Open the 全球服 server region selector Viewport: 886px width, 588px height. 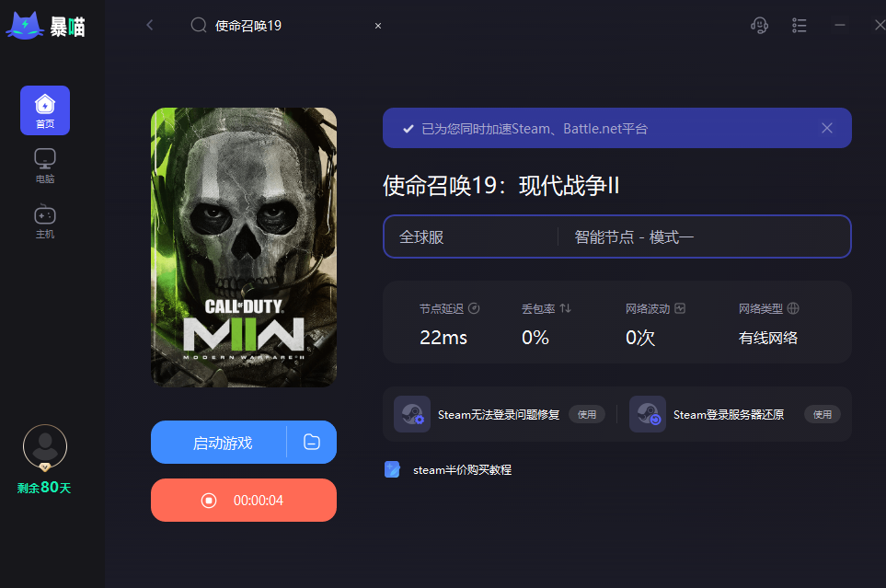tap(471, 236)
